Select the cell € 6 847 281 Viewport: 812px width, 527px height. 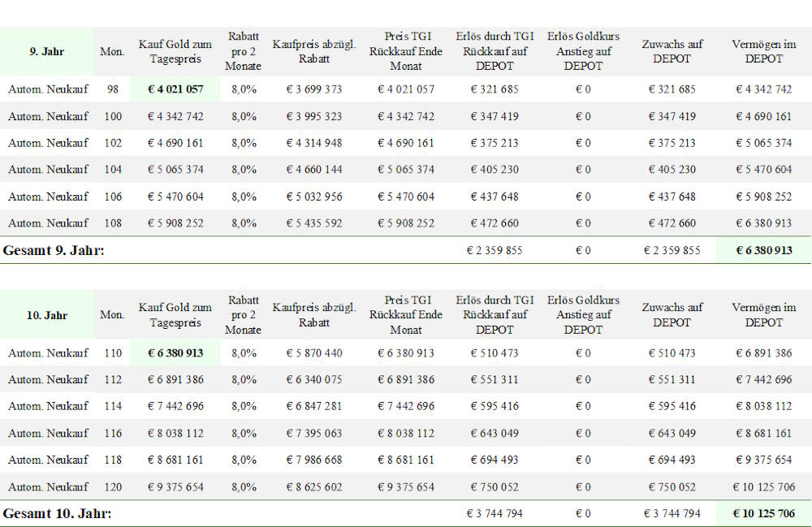pos(313,406)
